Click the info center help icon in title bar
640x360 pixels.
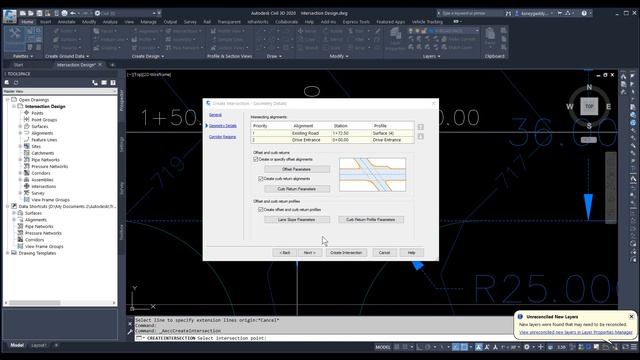point(584,13)
